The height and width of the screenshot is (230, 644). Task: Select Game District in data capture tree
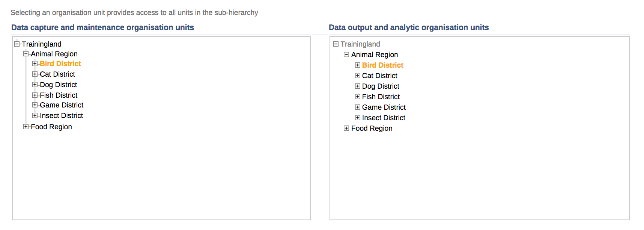pos(62,105)
